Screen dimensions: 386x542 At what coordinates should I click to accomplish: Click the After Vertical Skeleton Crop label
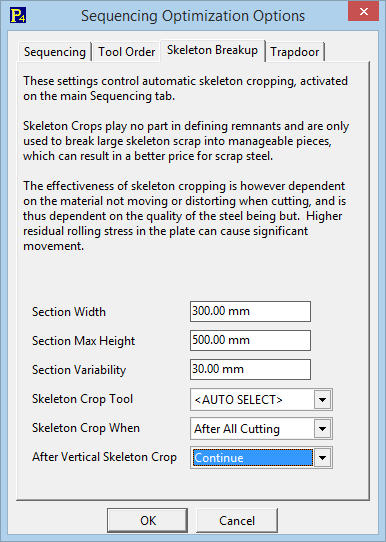(x=104, y=457)
